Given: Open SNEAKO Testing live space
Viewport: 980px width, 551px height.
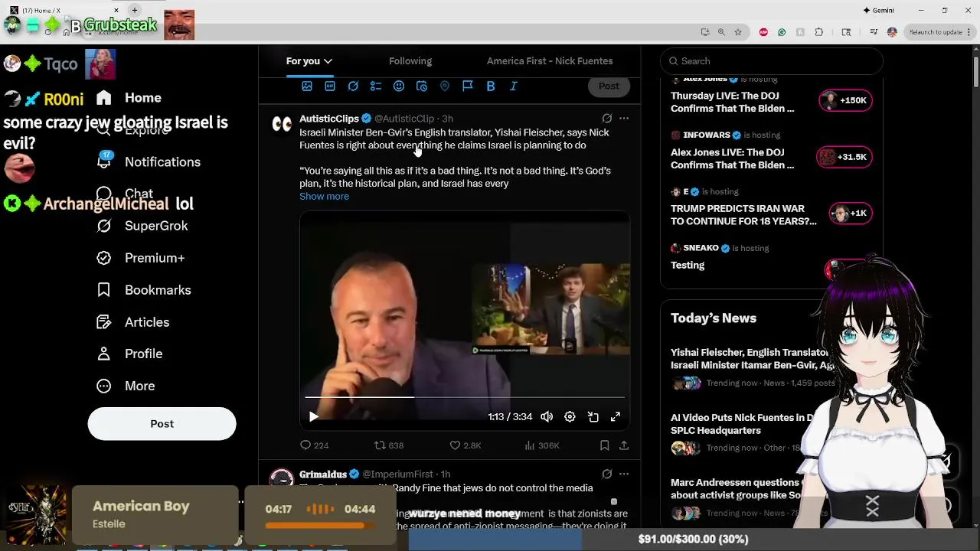Looking at the screenshot, I should (688, 266).
